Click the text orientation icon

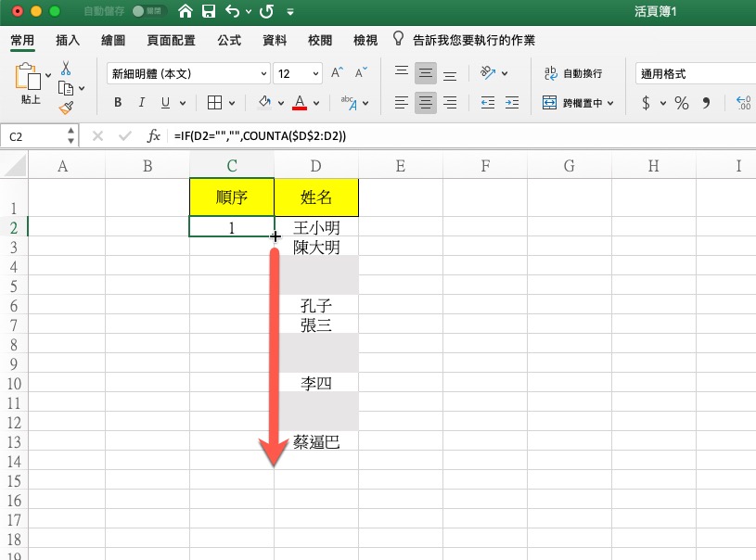(x=488, y=72)
